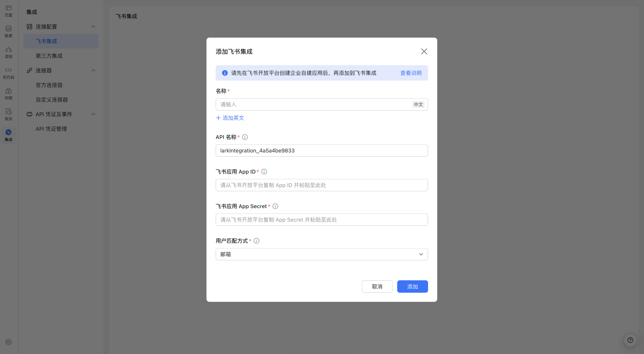Click the 中文 language tag in name field
The height and width of the screenshot is (354, 644).
418,104
